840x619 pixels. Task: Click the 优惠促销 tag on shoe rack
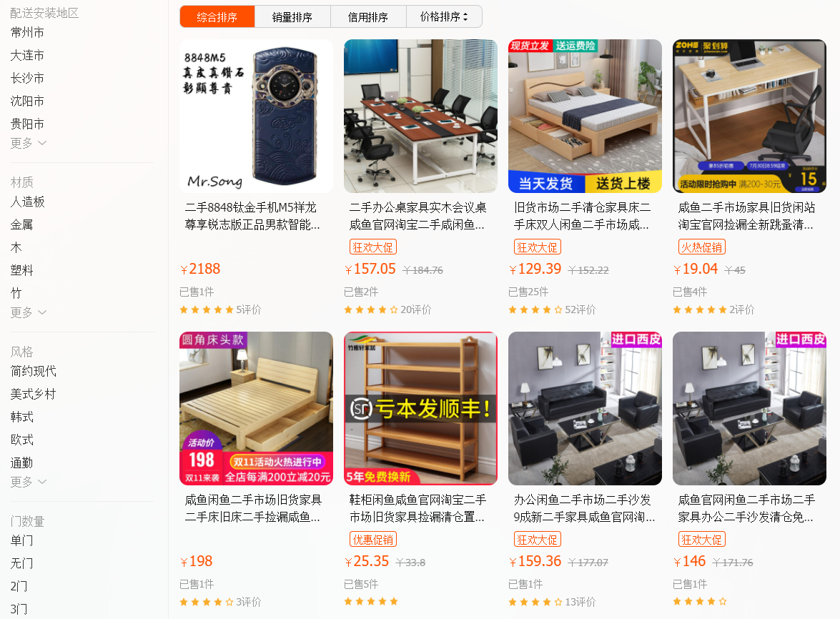pyautogui.click(x=373, y=540)
